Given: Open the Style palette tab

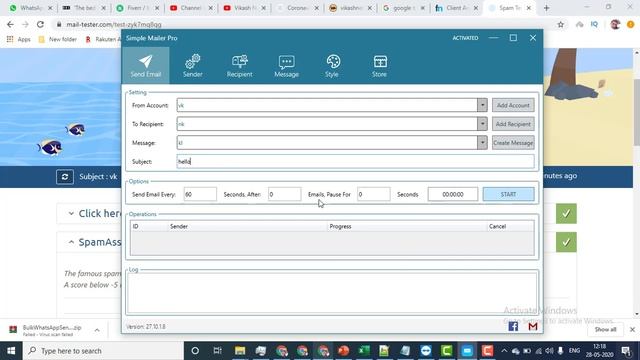Looking at the screenshot, I should coord(332,65).
